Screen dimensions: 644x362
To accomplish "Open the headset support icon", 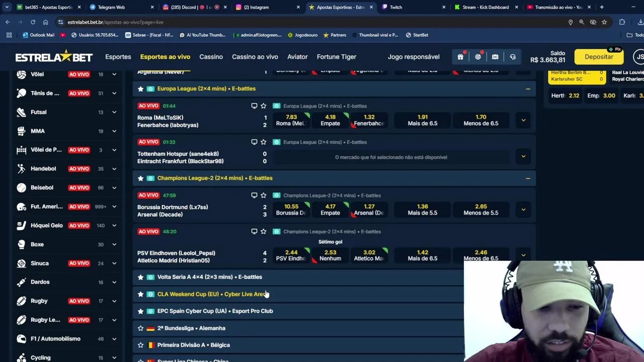I will point(513,57).
